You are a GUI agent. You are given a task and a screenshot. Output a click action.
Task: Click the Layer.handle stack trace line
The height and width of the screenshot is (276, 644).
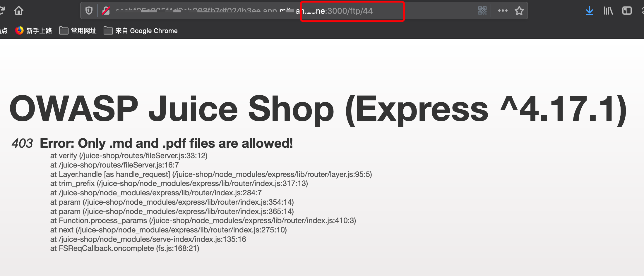tap(211, 174)
